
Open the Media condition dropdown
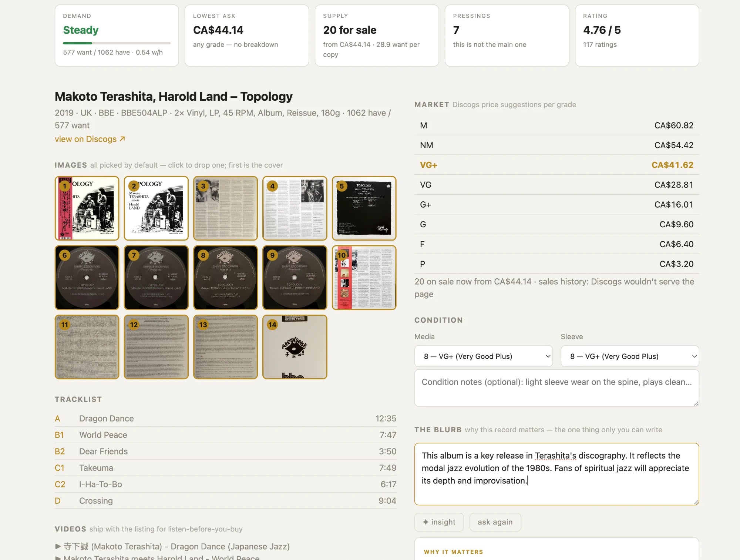point(483,356)
